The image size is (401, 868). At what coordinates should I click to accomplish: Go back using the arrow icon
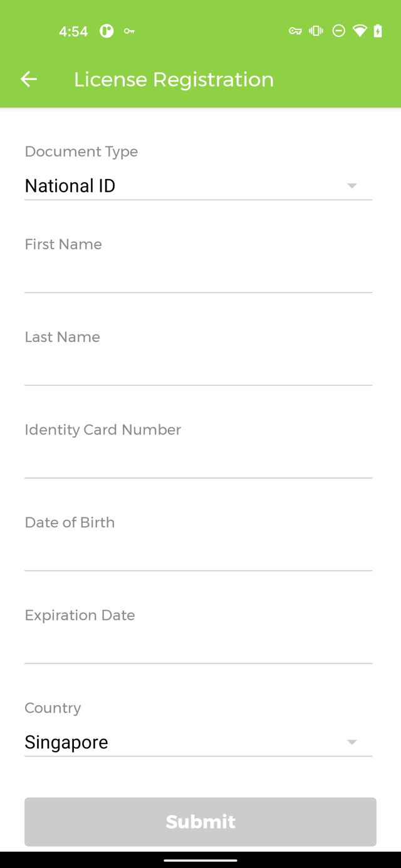[29, 79]
